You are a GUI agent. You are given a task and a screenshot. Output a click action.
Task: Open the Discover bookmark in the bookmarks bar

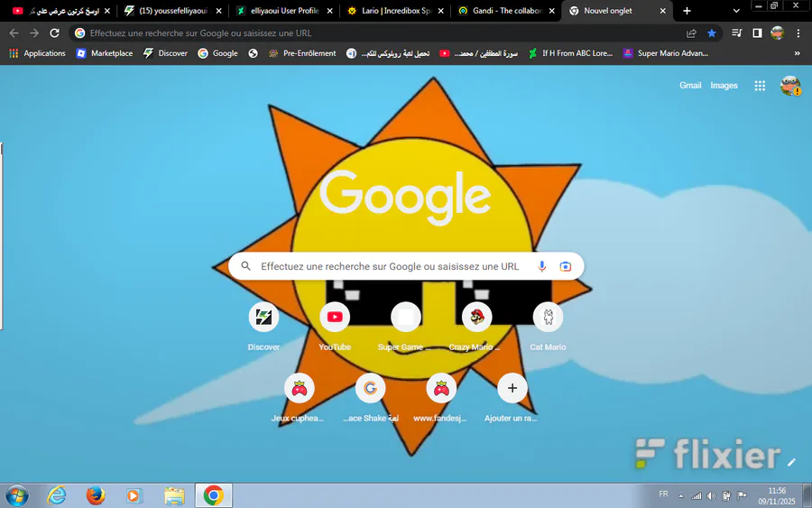[x=165, y=53]
